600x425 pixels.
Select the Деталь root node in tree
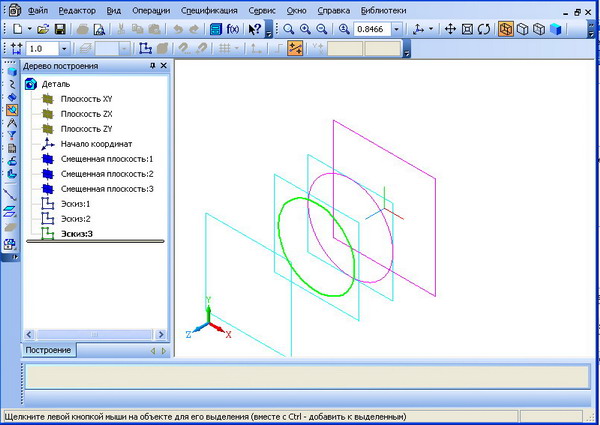coord(56,84)
